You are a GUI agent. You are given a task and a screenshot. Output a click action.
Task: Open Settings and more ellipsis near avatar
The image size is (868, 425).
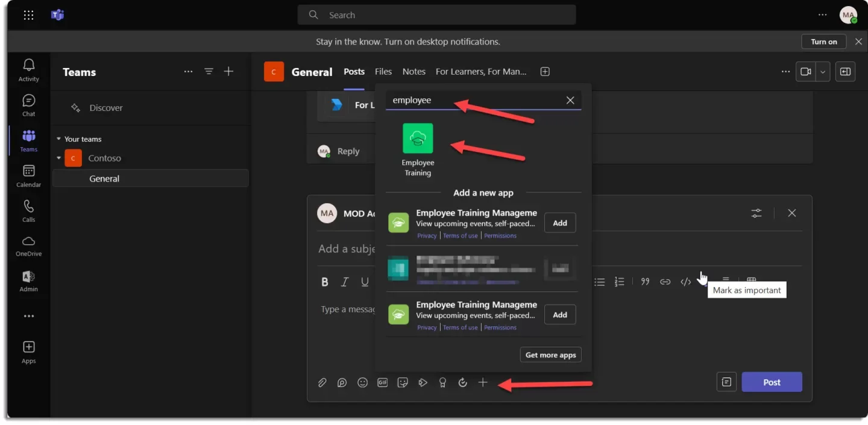click(x=823, y=15)
